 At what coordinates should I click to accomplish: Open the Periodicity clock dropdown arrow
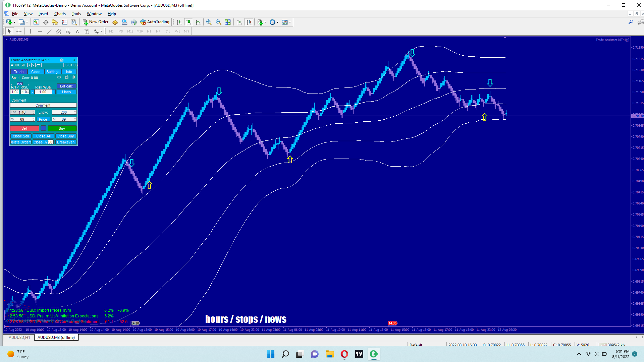(278, 22)
